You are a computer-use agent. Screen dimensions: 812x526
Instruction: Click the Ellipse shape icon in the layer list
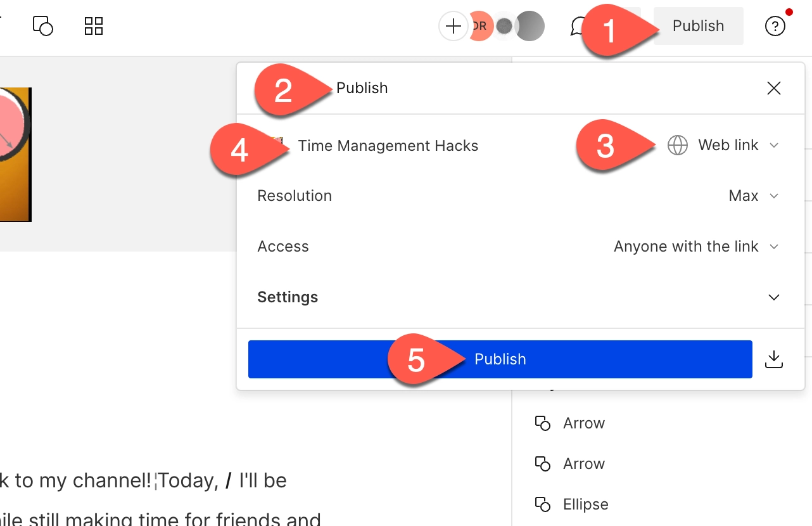(543, 504)
